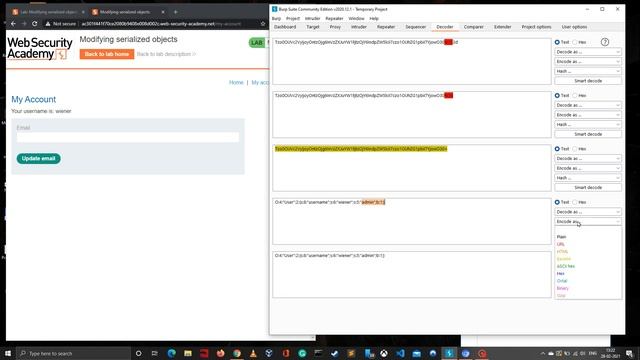Open a new browser tab with plus
The height and width of the screenshot is (360, 640).
[x=176, y=12]
